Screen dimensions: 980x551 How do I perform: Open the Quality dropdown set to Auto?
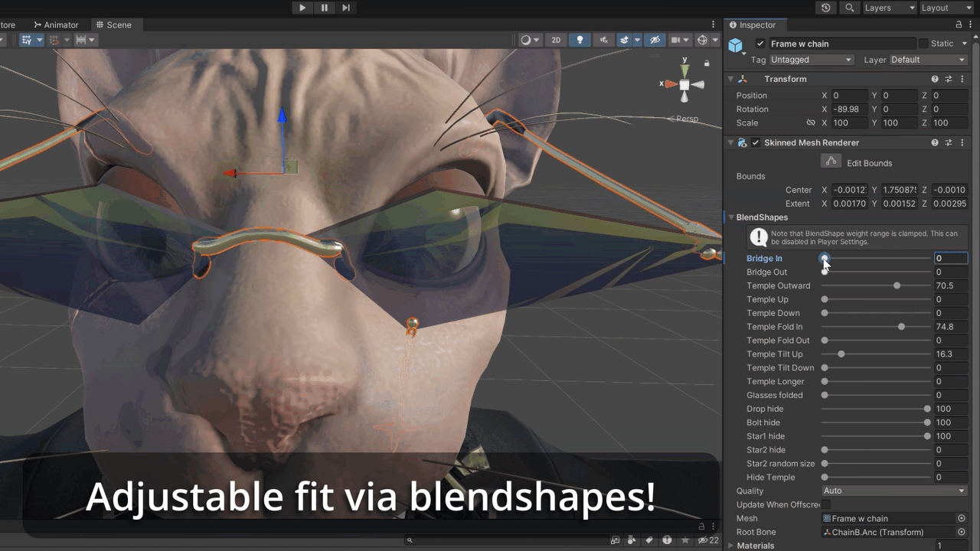point(894,491)
